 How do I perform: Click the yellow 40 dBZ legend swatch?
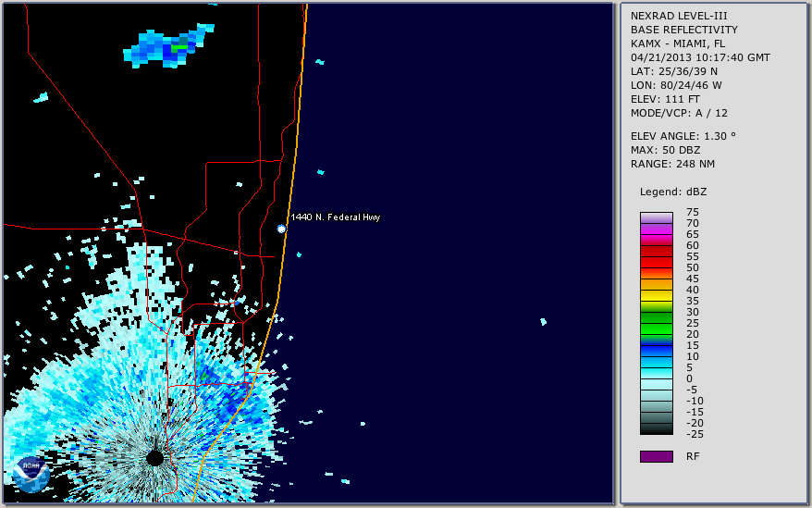tap(656, 295)
